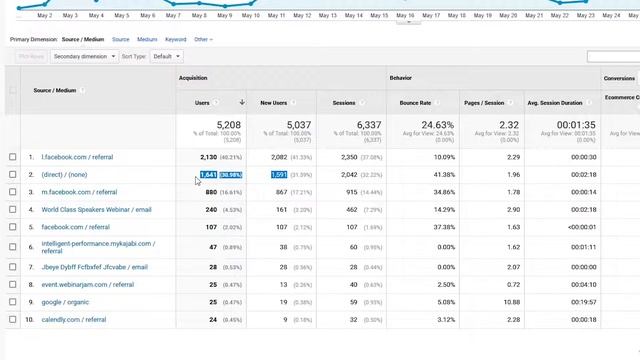Viewport: 640px width, 360px height.
Task: Click help icon next to Pages / Session
Action: 510,103
